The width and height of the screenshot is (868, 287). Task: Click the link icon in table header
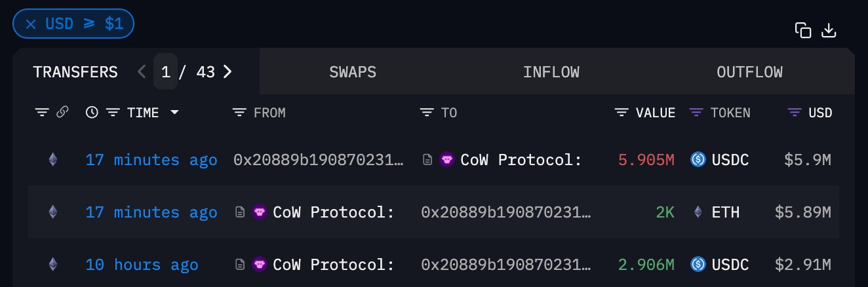click(x=62, y=113)
